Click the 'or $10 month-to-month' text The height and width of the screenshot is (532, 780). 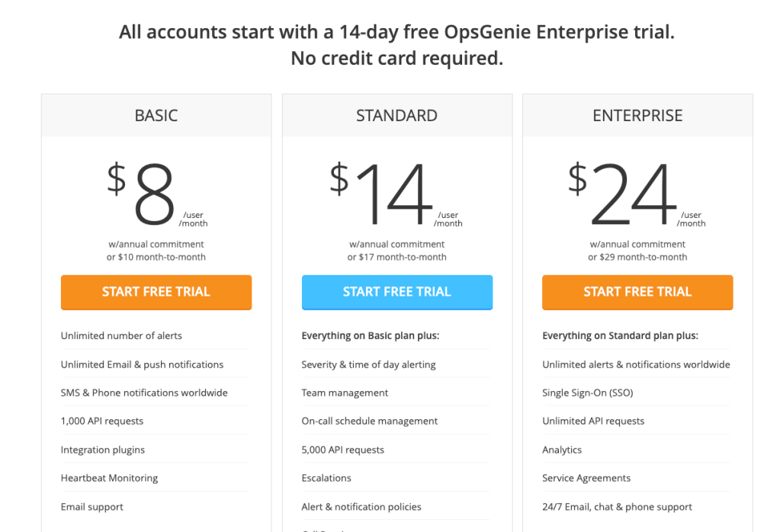click(156, 257)
